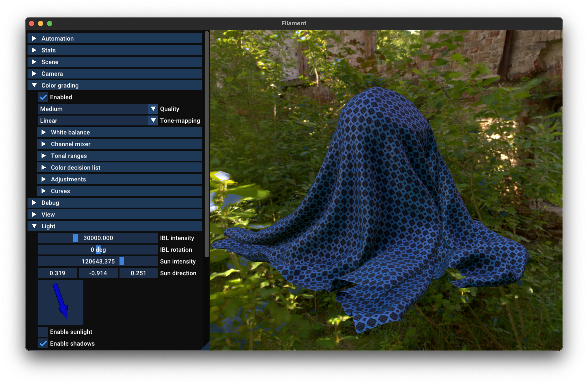Screen dimensions: 588x384
Task: Expand the Adjustments subsection arrow
Action: 44,179
